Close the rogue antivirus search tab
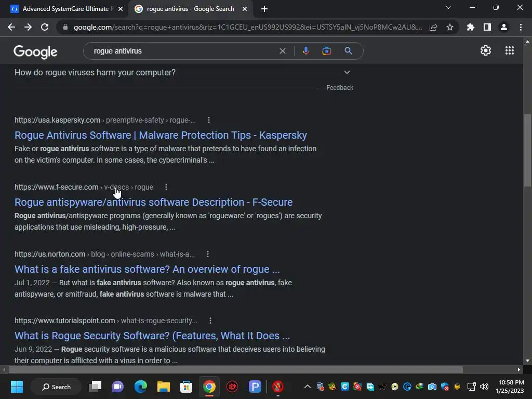The height and width of the screenshot is (399, 532). pos(245,9)
